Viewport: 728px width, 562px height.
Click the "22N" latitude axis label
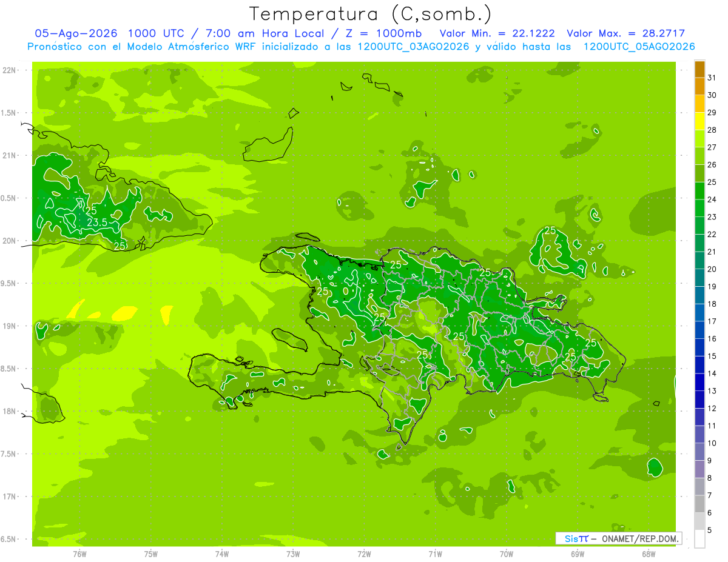click(x=8, y=70)
